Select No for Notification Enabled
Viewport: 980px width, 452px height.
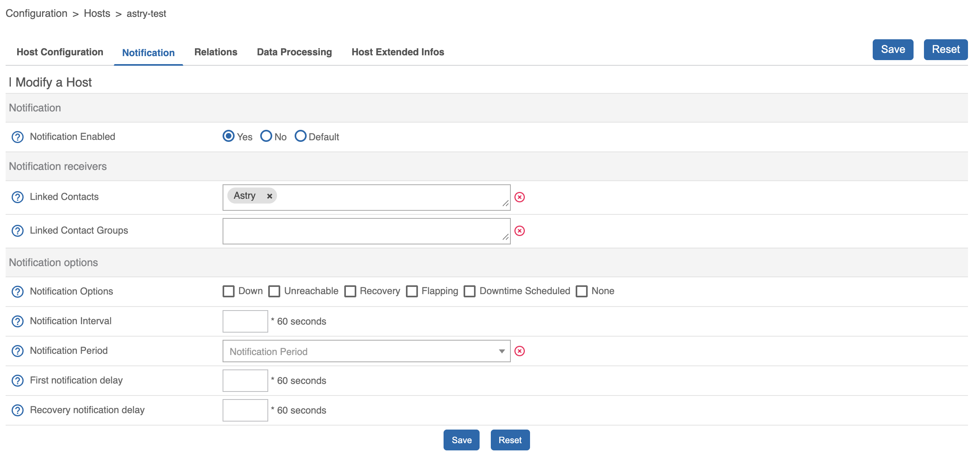point(266,136)
